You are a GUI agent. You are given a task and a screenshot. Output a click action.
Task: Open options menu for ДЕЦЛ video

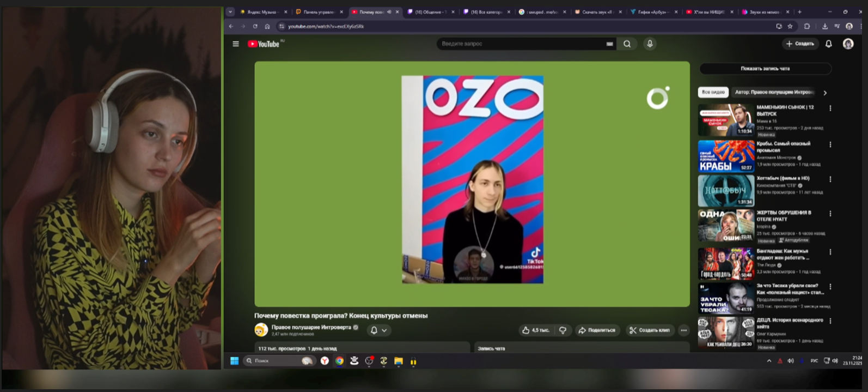[x=830, y=321]
